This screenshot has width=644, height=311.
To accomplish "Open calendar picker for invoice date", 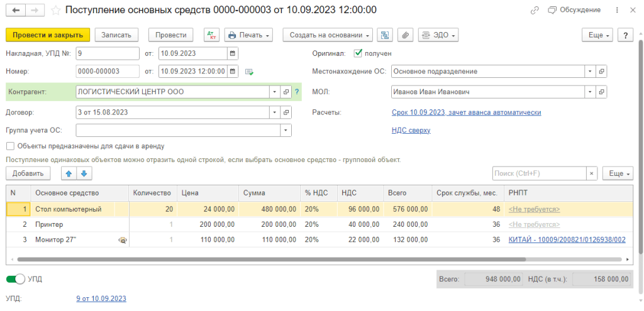I will 233,53.
